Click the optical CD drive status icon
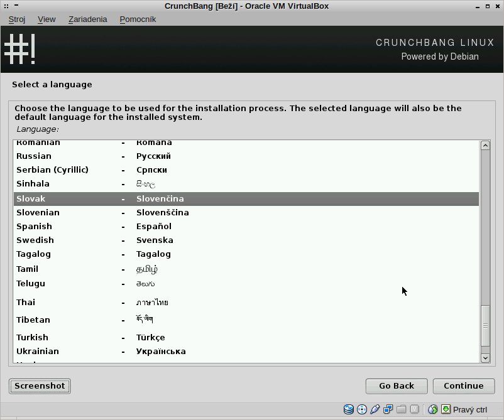Viewport: 504px width, 420px height. (362, 409)
